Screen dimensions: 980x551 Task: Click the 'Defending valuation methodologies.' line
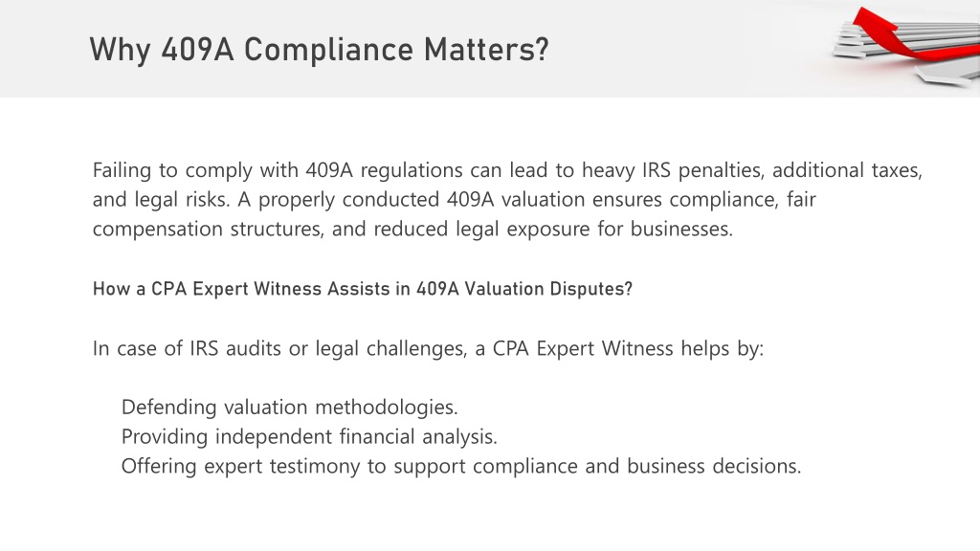(x=289, y=408)
